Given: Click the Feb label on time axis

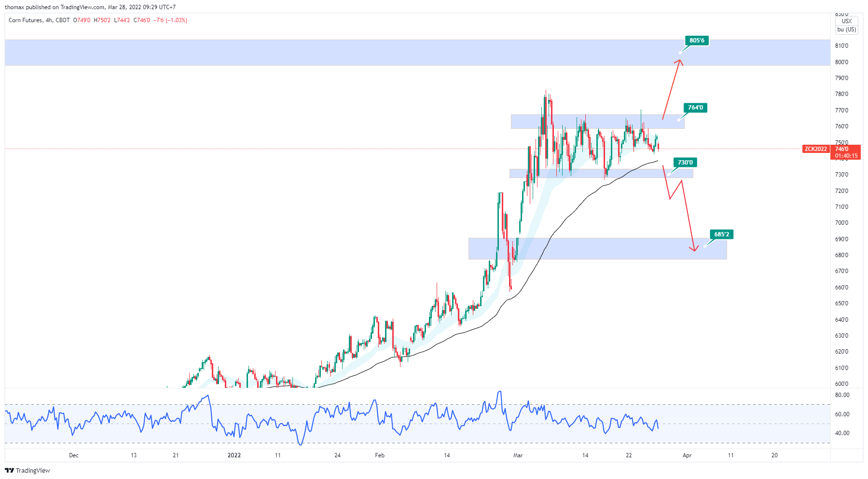Looking at the screenshot, I should tap(380, 455).
